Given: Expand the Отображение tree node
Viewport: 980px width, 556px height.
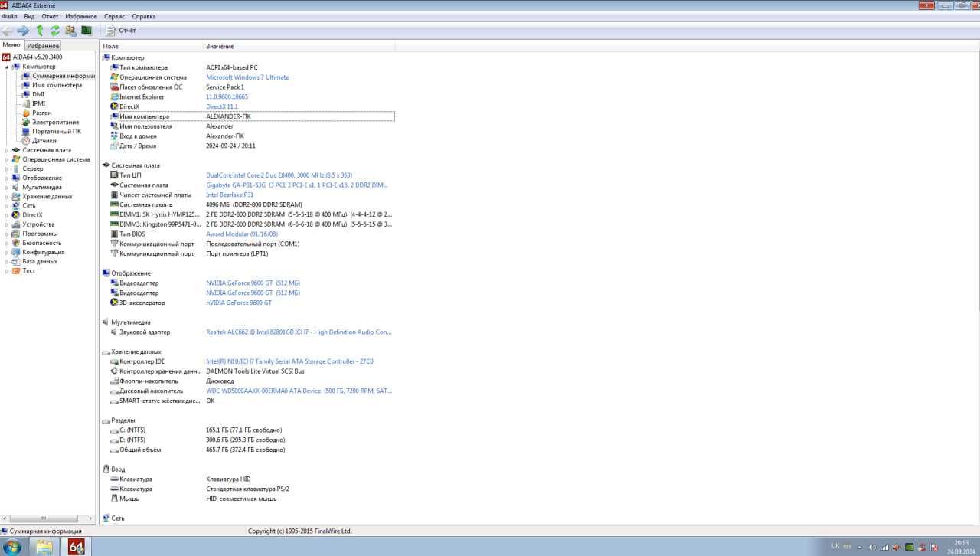Looking at the screenshot, I should [7, 178].
